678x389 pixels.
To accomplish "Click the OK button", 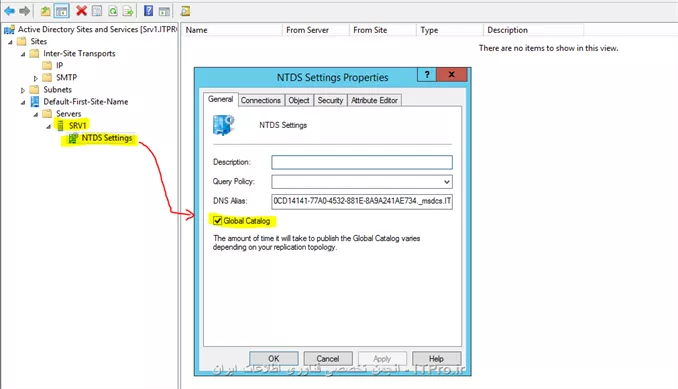I will pos(274,359).
